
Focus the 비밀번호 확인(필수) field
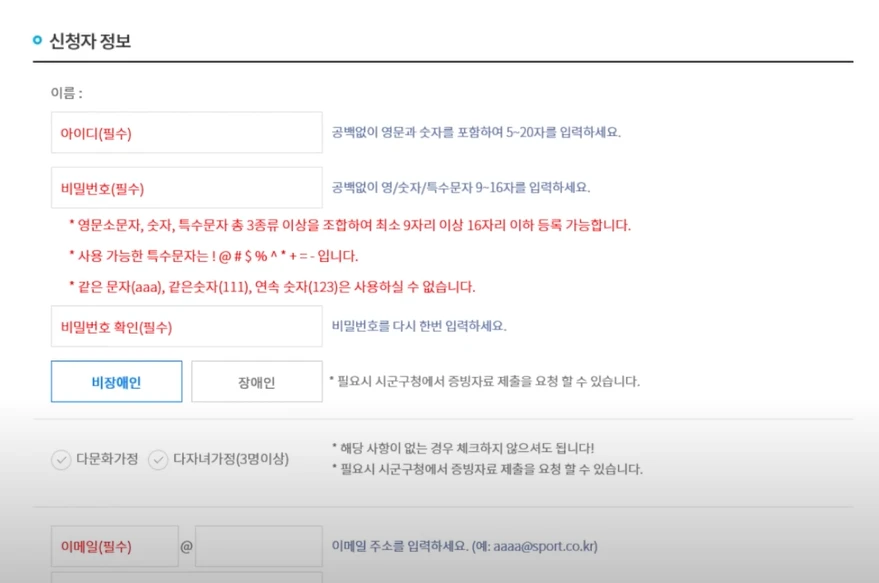pos(187,326)
